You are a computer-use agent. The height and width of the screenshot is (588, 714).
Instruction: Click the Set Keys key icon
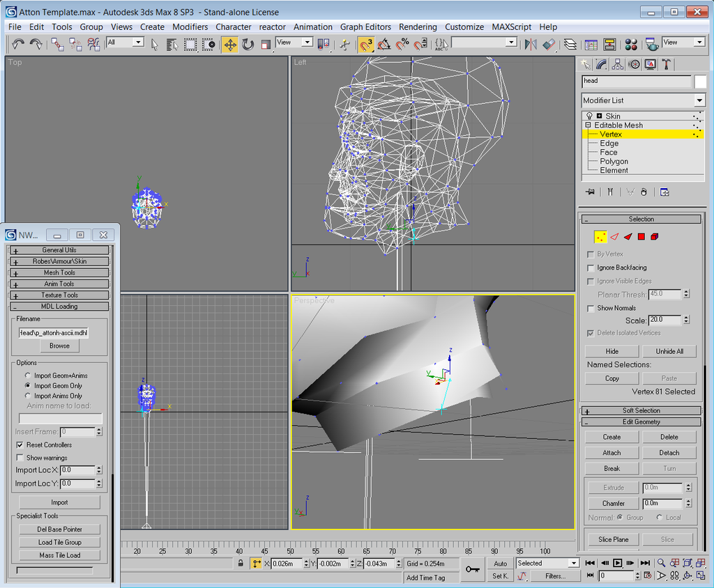[x=472, y=569]
